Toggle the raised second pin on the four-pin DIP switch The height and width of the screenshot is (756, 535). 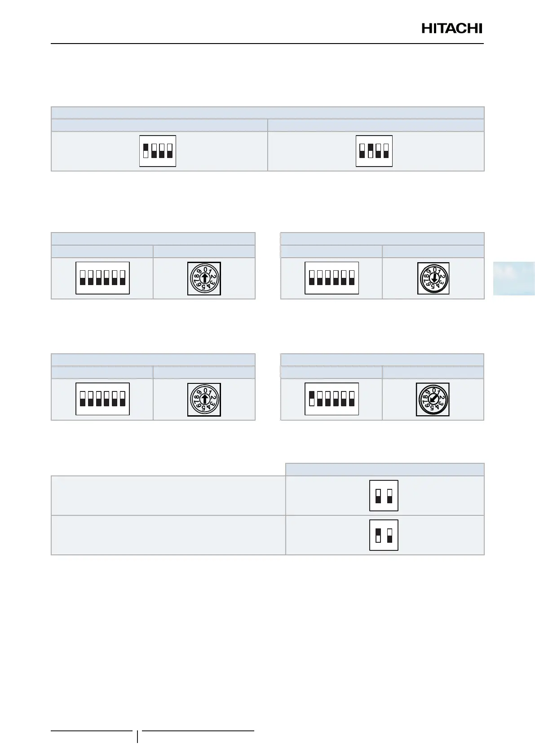[x=370, y=151]
